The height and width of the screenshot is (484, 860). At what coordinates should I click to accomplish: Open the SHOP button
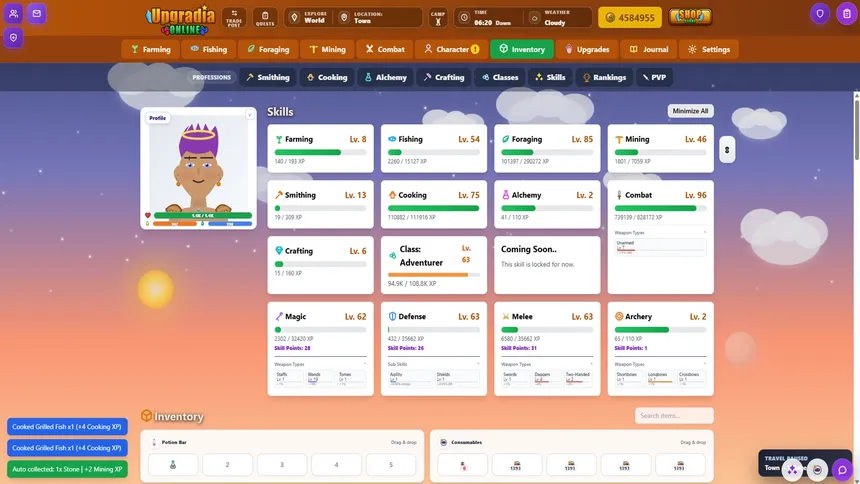690,17
